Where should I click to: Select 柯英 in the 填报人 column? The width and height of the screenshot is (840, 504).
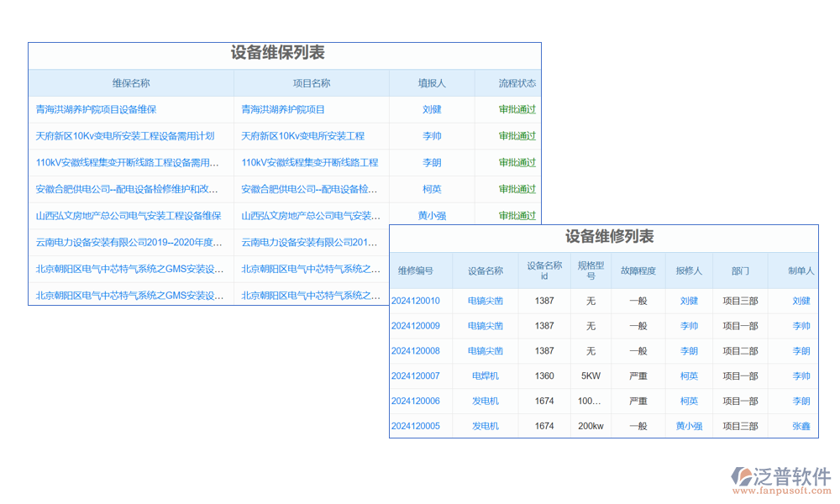(432, 189)
